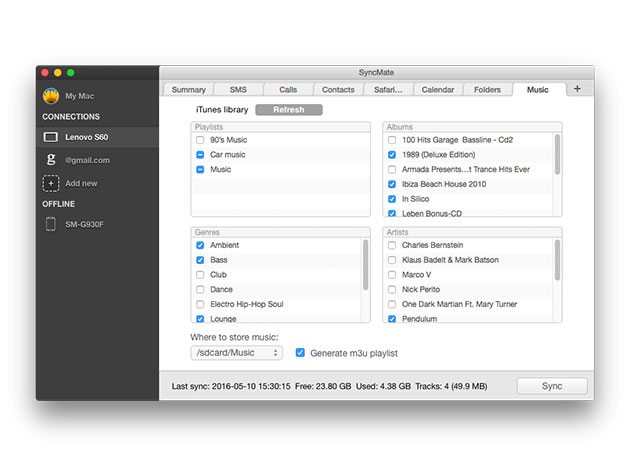Check artist Nick Perito

[392, 289]
